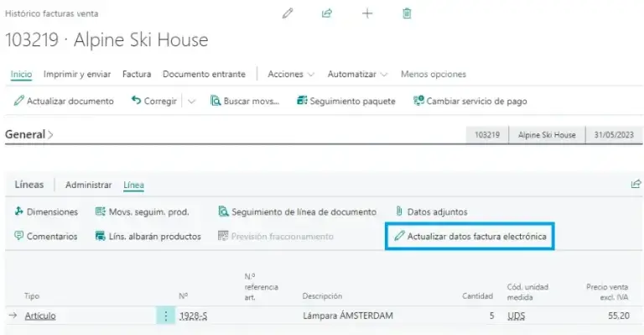644x335 pixels.
Task: Click the share icon in header
Action: (x=326, y=13)
